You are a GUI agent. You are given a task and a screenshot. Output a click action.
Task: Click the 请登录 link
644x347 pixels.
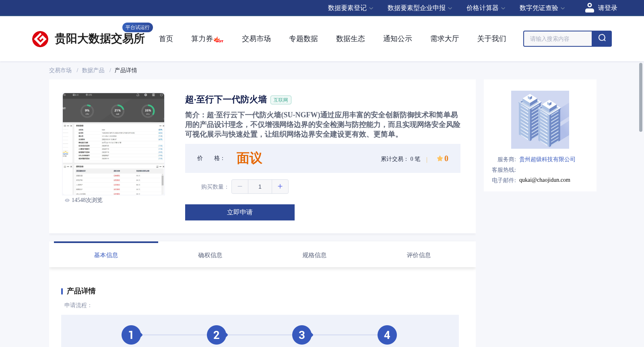(x=607, y=8)
